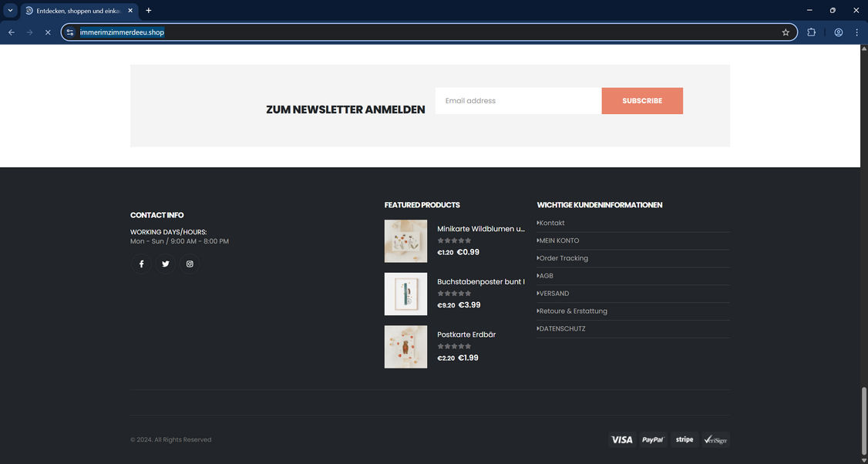Image resolution: width=868 pixels, height=464 pixels.
Task: Click the CONTACT INFO heading
Action: [157, 215]
